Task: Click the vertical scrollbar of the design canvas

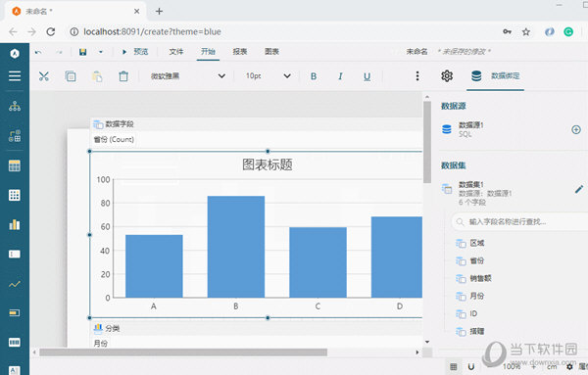Action: pos(427,142)
